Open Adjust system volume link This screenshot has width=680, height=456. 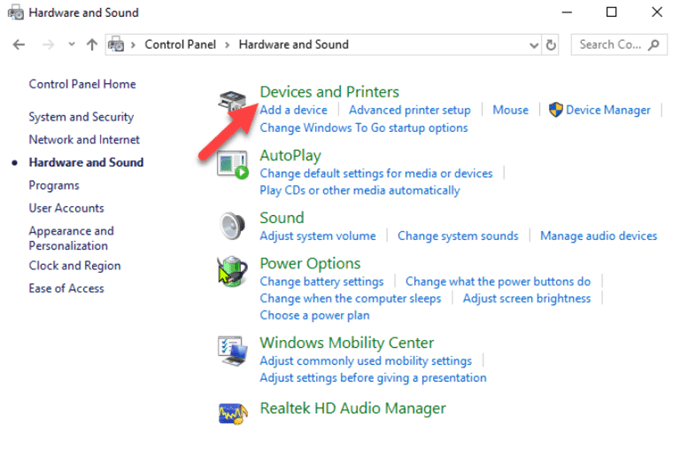318,236
